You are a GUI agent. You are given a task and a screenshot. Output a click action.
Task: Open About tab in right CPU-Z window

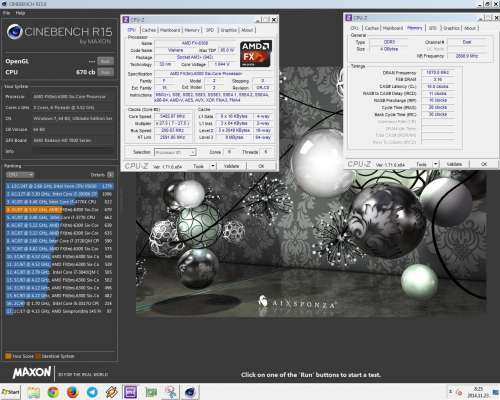[x=470, y=28]
